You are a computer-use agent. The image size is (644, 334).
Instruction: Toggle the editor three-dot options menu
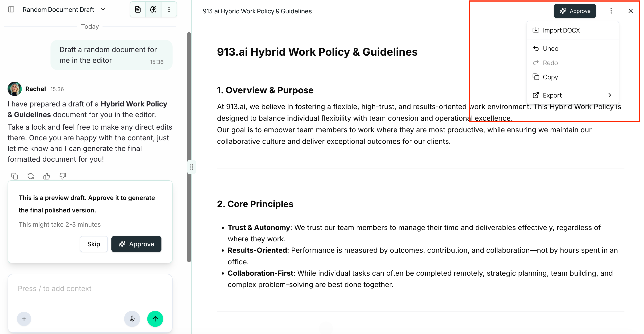coord(611,11)
